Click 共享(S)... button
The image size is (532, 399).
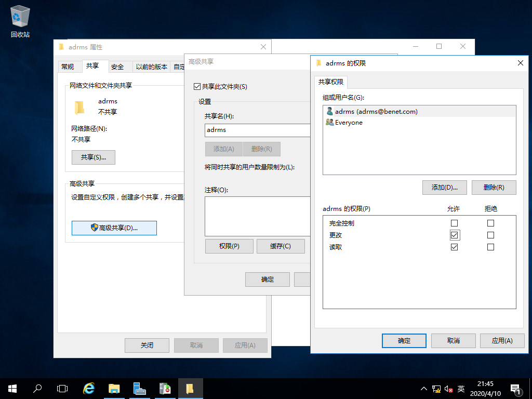click(94, 157)
